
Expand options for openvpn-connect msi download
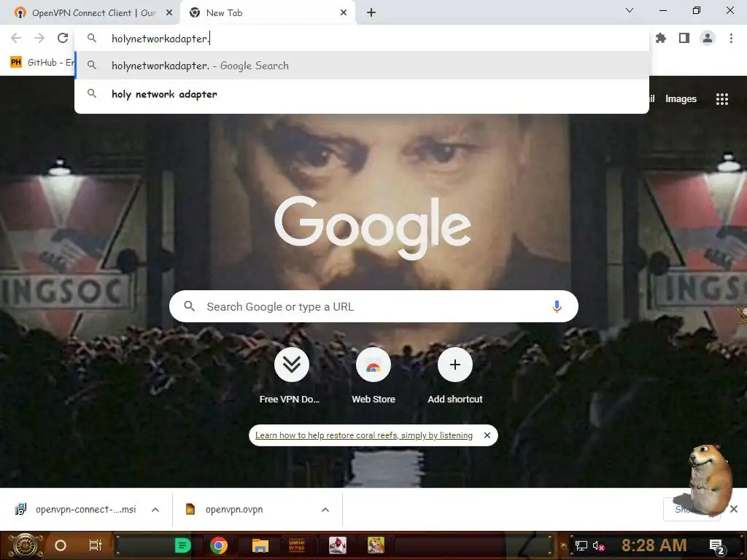[x=155, y=510]
